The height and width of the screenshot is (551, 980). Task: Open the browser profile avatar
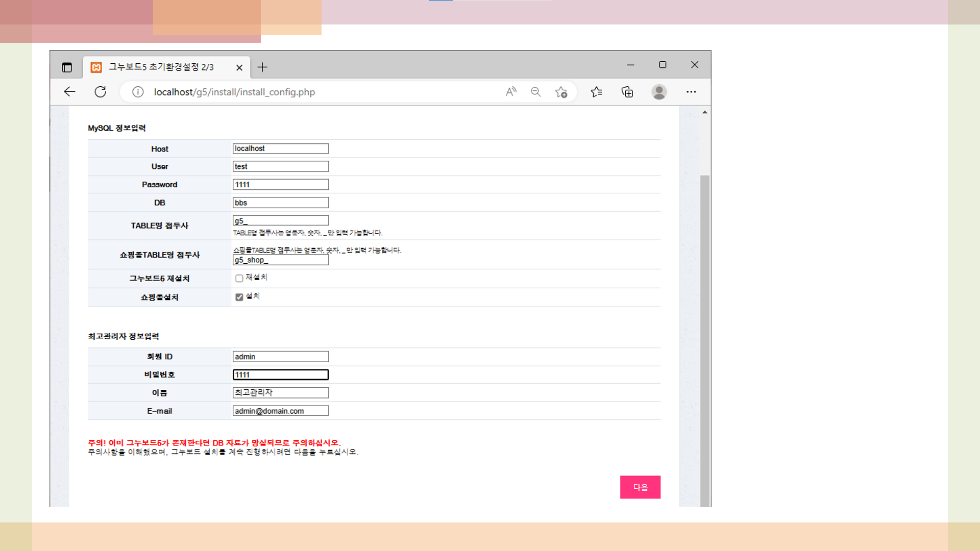point(659,92)
